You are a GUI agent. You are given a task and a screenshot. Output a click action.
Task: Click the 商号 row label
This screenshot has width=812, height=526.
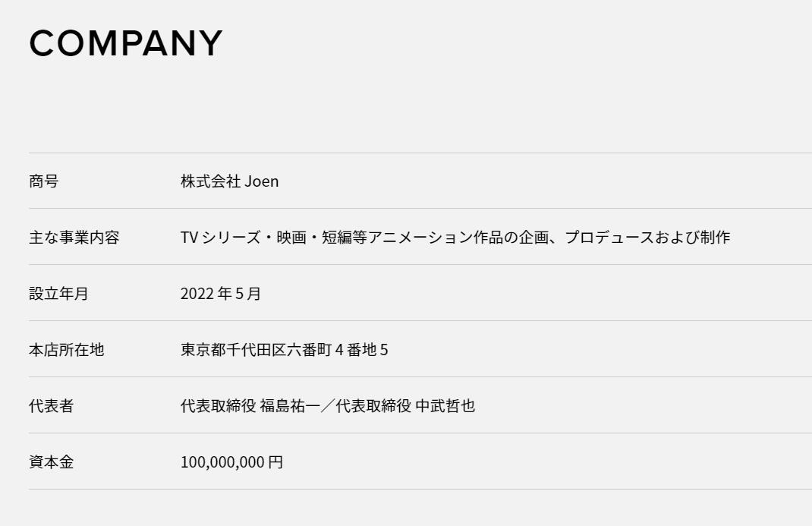43,181
